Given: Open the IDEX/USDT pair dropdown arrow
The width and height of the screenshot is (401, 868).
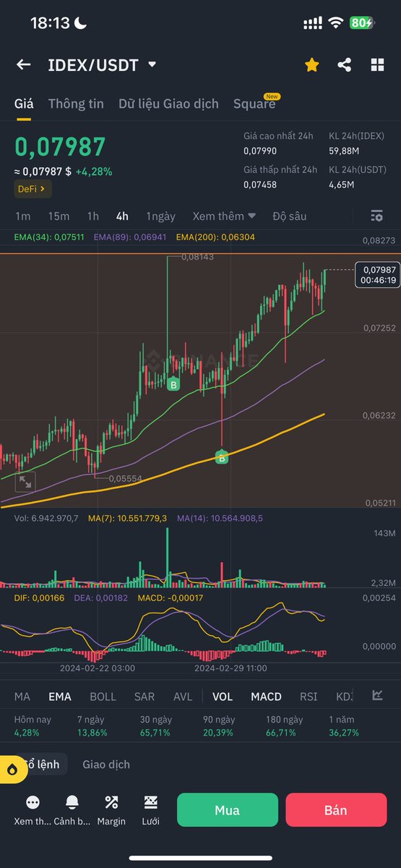Looking at the screenshot, I should point(152,64).
